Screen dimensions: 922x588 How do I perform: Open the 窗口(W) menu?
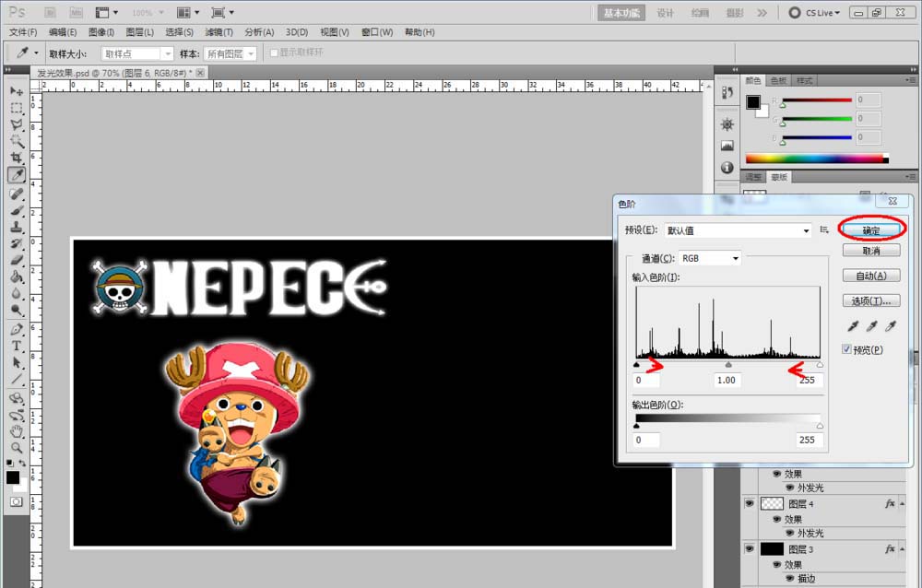[x=377, y=32]
